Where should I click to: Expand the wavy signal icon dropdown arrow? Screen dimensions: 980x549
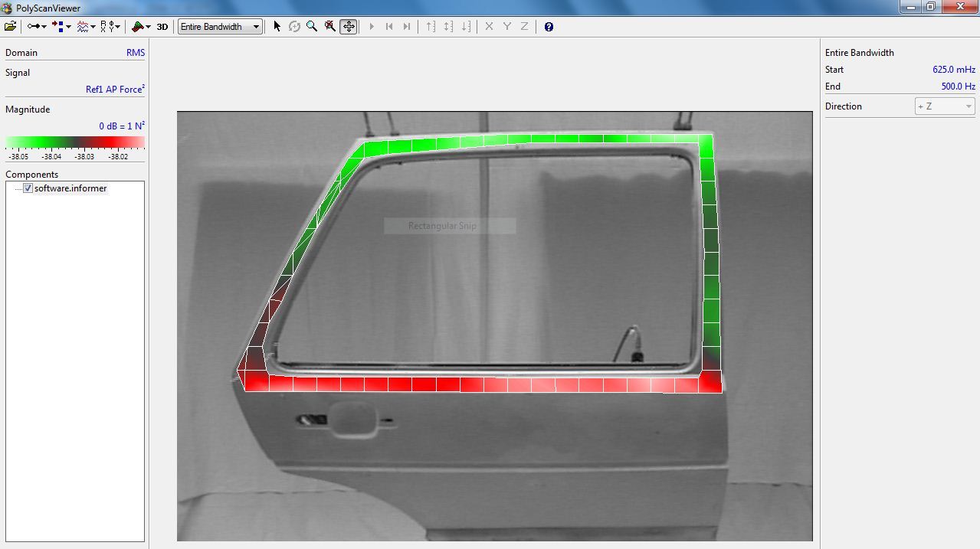93,27
